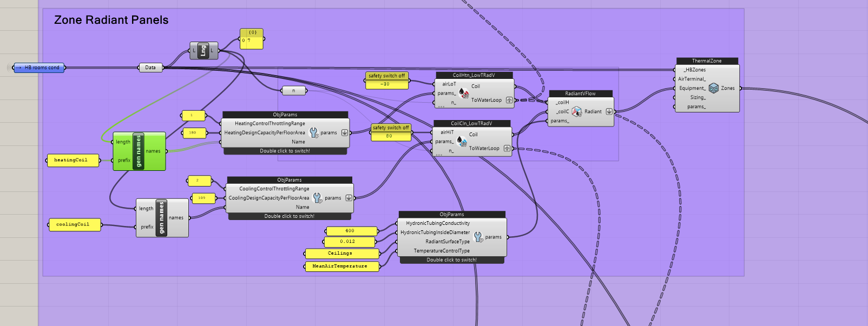Click the AirTerminal_ input label
Viewport: 868px width, 326px height.
(692, 79)
